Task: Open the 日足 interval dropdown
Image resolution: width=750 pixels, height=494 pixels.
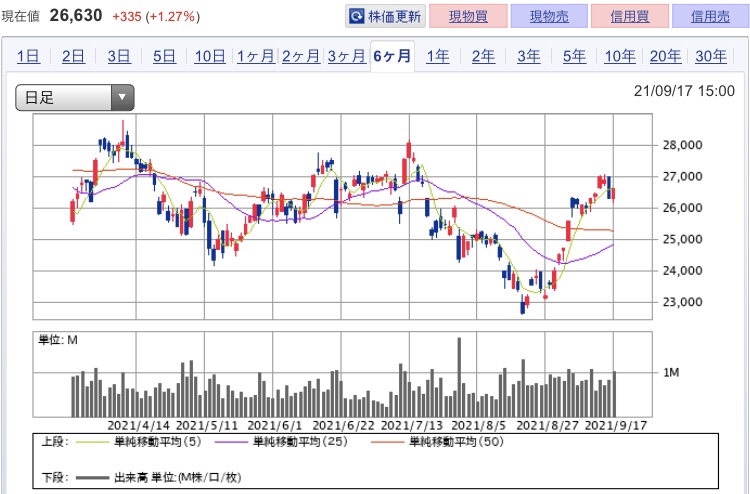Action: [75, 97]
